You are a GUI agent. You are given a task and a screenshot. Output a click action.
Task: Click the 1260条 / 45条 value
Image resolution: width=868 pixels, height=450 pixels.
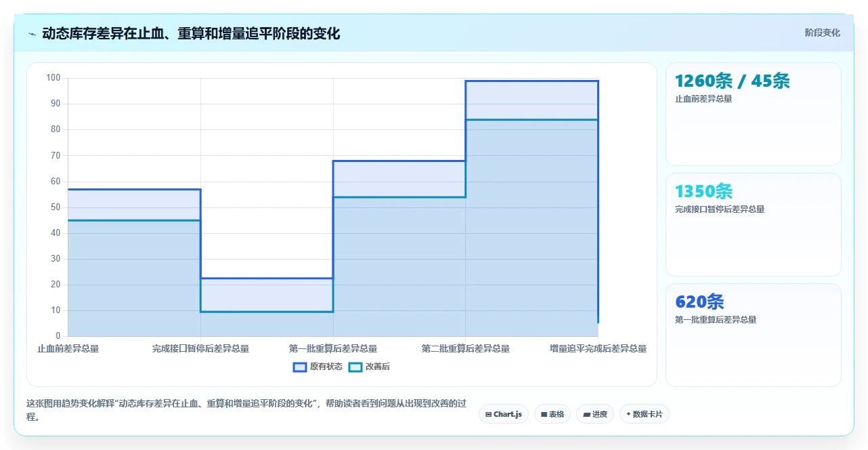[x=733, y=81]
